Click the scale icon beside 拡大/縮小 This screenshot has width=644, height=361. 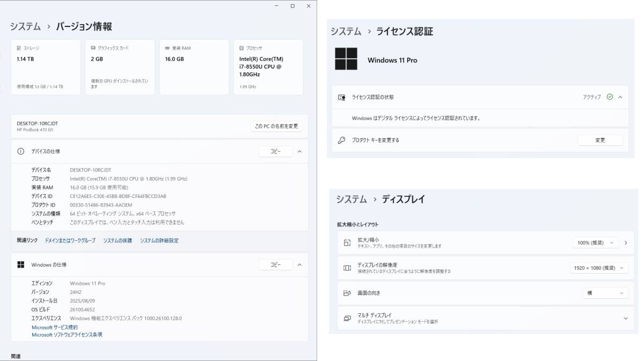tap(347, 243)
